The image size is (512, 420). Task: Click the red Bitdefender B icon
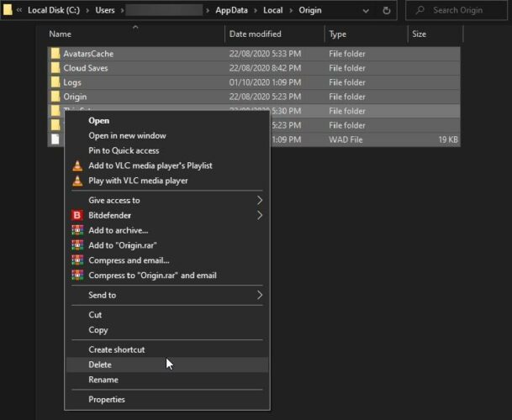coord(77,215)
